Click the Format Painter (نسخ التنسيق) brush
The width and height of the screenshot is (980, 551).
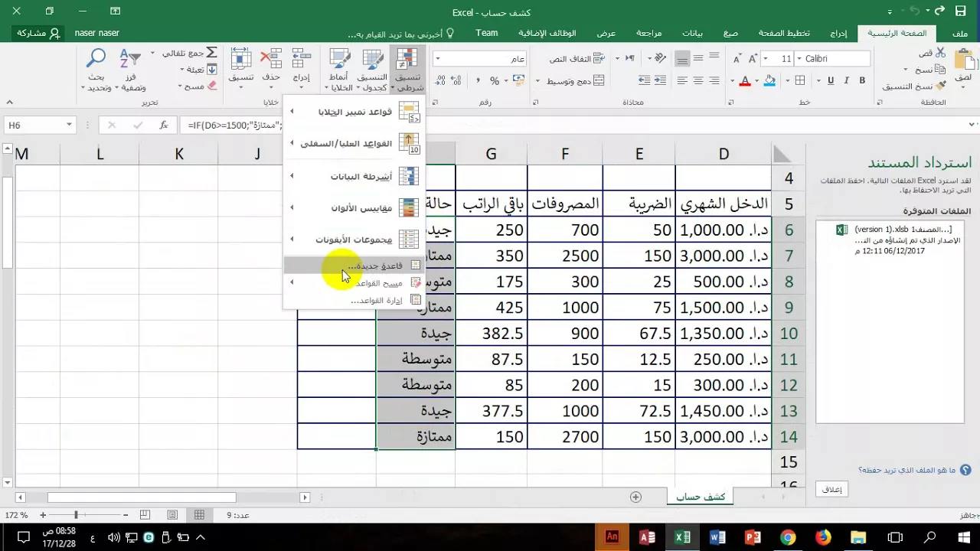pos(940,86)
